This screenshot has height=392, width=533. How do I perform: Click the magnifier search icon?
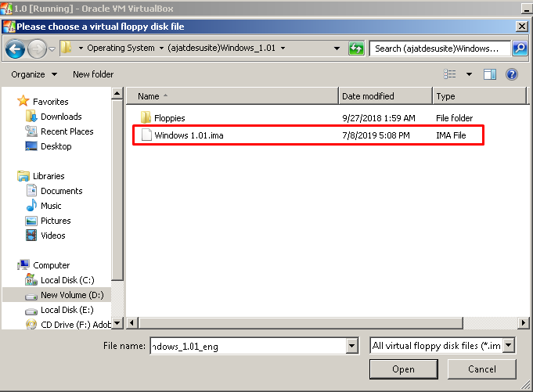click(x=520, y=49)
